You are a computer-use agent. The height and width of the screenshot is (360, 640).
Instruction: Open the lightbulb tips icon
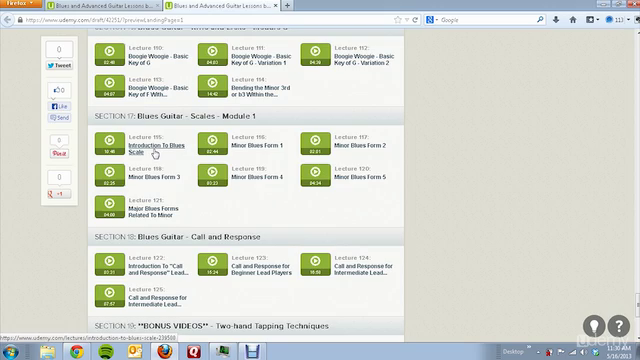[x=594, y=325]
